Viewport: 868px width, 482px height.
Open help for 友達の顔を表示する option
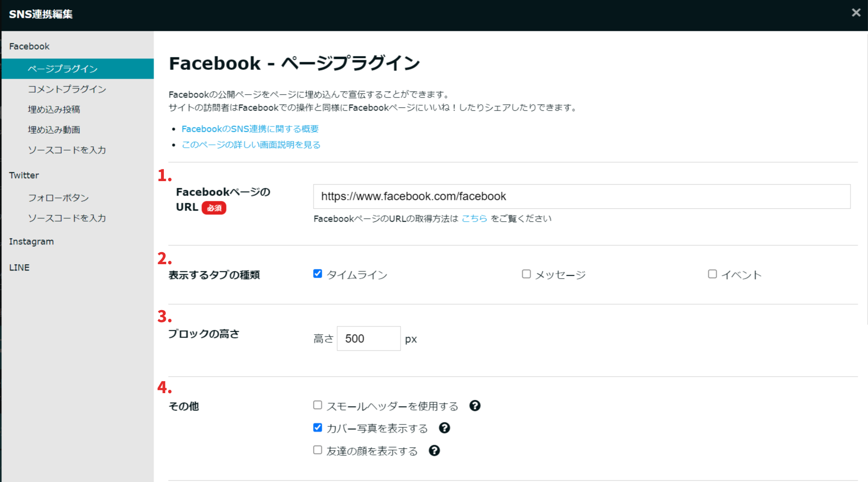(434, 450)
